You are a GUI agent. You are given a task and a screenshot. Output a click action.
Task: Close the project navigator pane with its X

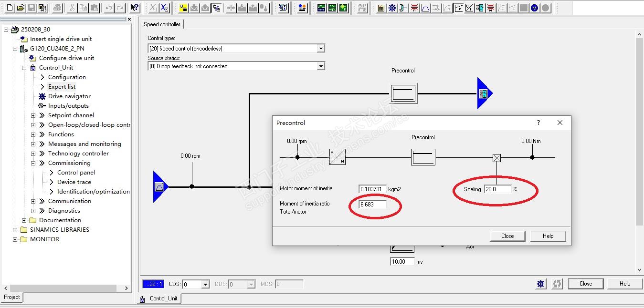129,19
